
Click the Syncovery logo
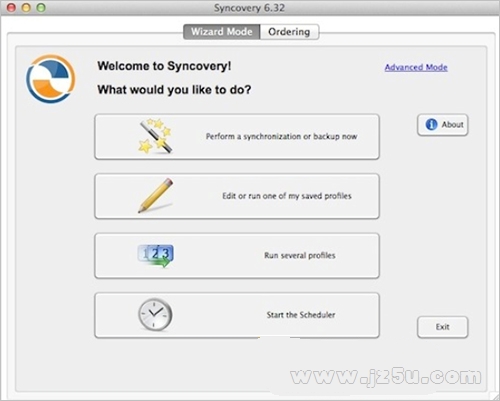(50, 79)
